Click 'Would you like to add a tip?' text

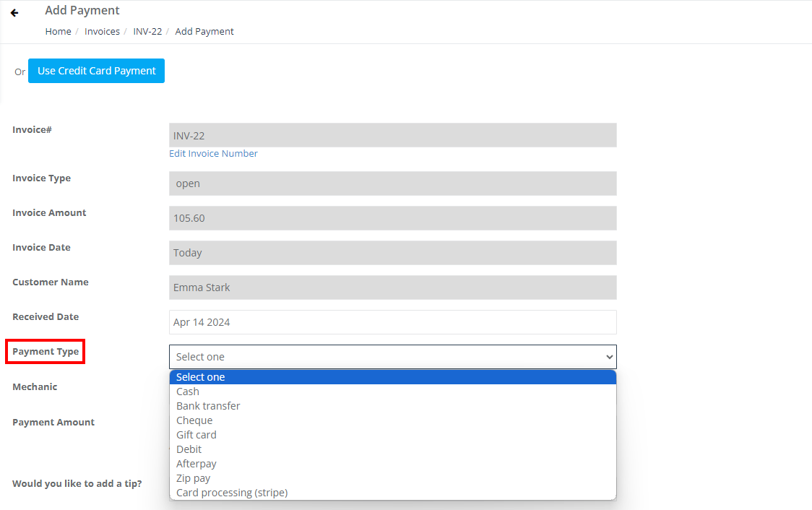click(x=77, y=483)
